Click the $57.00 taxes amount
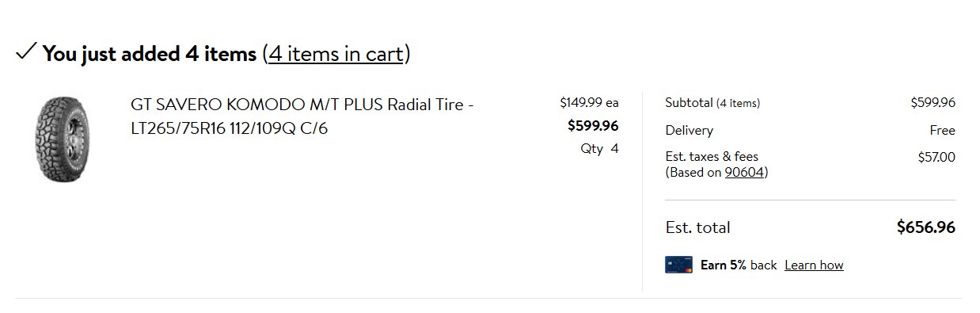The width and height of the screenshot is (980, 313). click(936, 157)
